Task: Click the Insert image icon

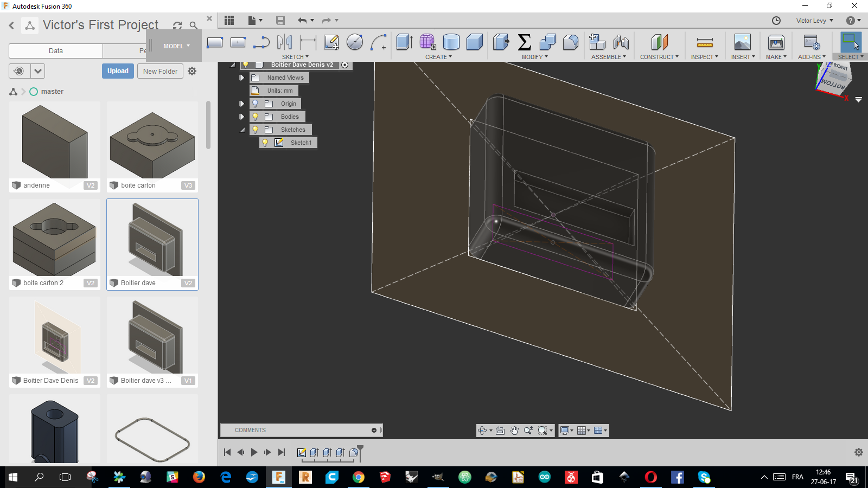Action: point(743,42)
